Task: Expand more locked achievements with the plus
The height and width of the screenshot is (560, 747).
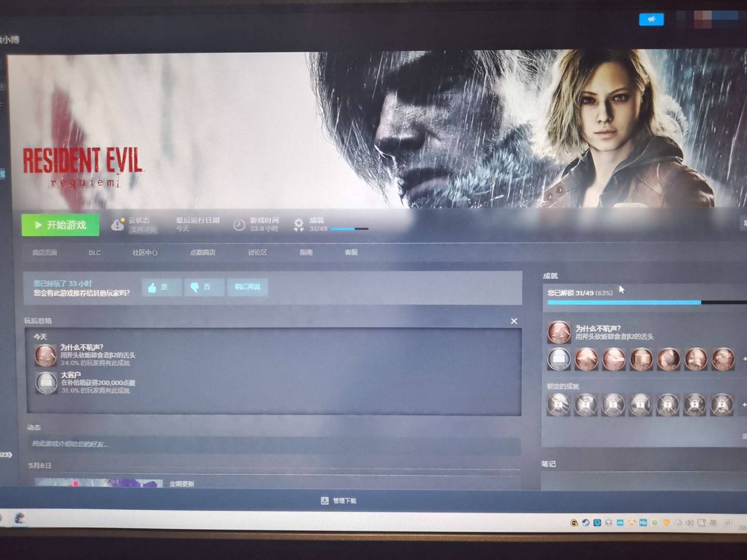Action: click(744, 404)
